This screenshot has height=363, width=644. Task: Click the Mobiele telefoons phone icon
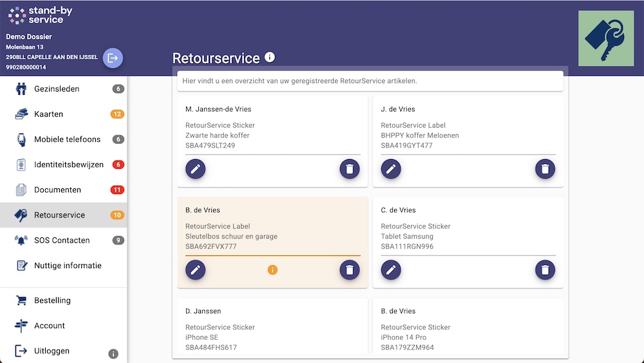pos(21,139)
